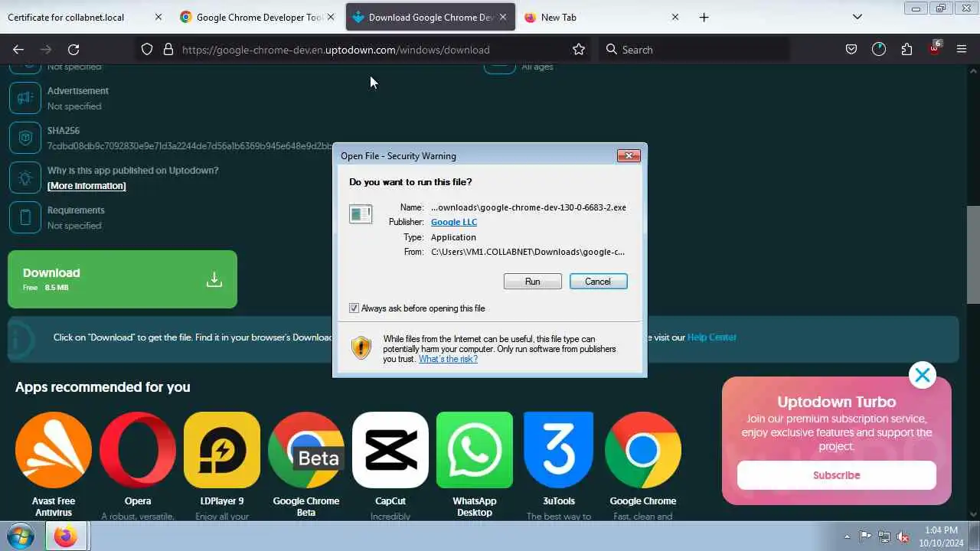The height and width of the screenshot is (551, 980).
Task: Open the LDPlayer 9 app icon
Action: click(222, 450)
